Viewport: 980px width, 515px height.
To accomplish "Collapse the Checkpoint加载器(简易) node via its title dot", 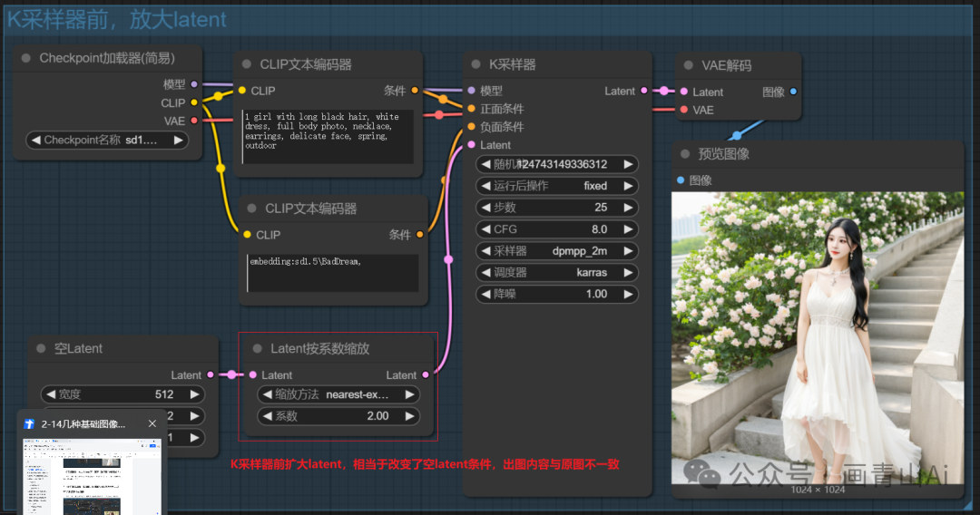I will point(26,58).
